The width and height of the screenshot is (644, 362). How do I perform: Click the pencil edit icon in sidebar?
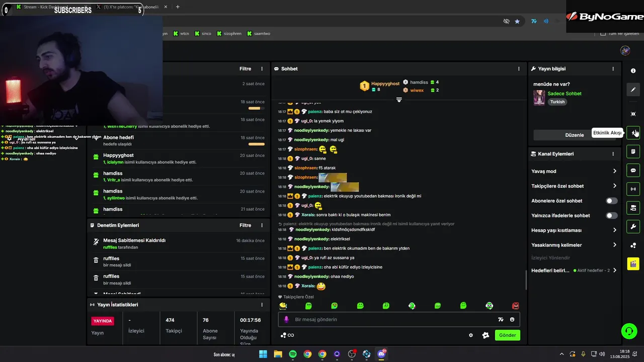tap(633, 89)
